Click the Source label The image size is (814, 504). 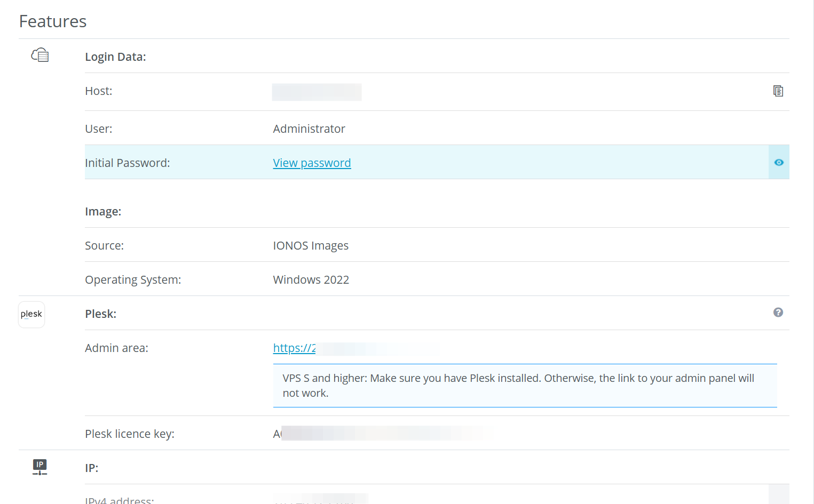[104, 246]
